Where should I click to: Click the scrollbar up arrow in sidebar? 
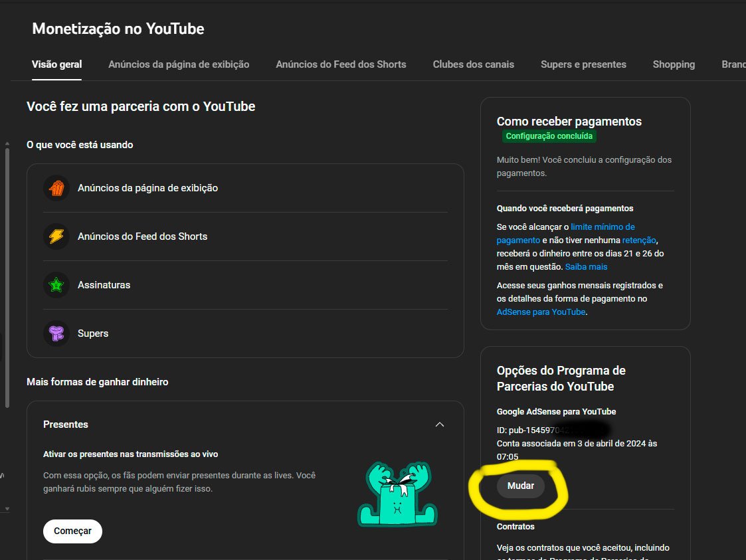point(7,143)
